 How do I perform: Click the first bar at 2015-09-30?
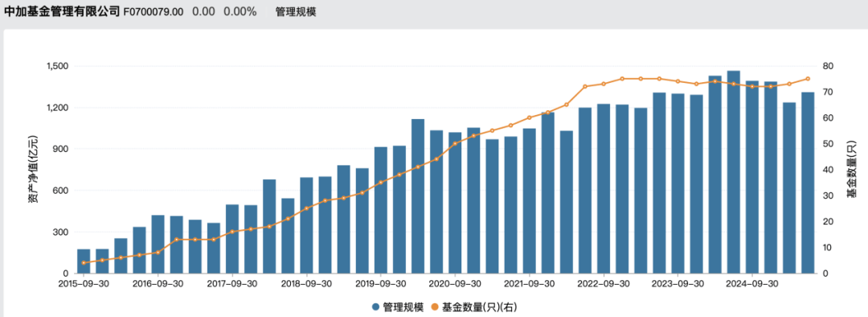tap(84, 261)
